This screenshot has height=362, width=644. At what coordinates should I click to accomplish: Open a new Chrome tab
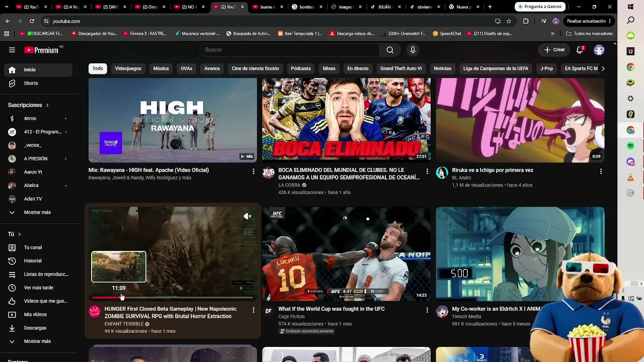pos(490,7)
